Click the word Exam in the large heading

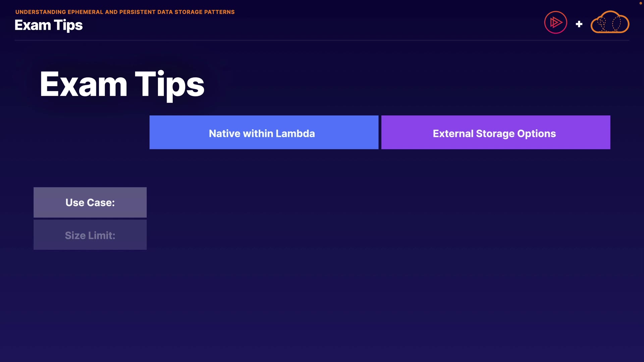click(84, 84)
